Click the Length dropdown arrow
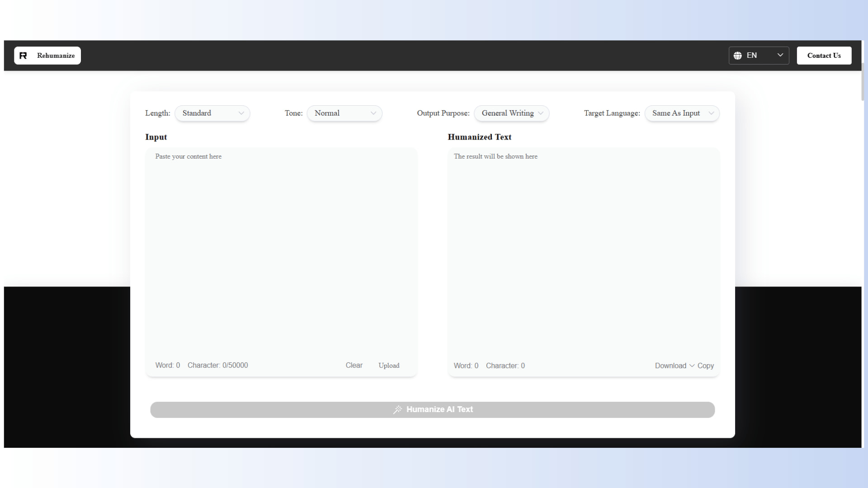Screen dimensions: 868x488 pyautogui.click(x=241, y=113)
